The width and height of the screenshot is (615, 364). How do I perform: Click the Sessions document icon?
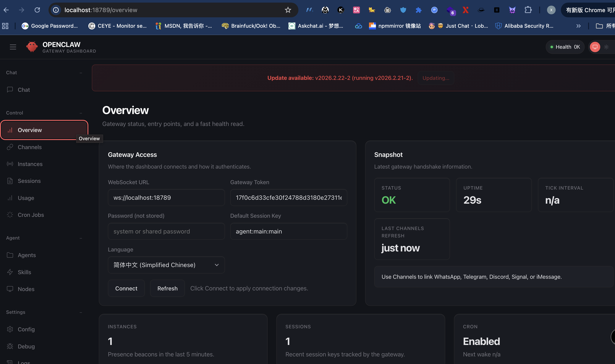[10, 181]
